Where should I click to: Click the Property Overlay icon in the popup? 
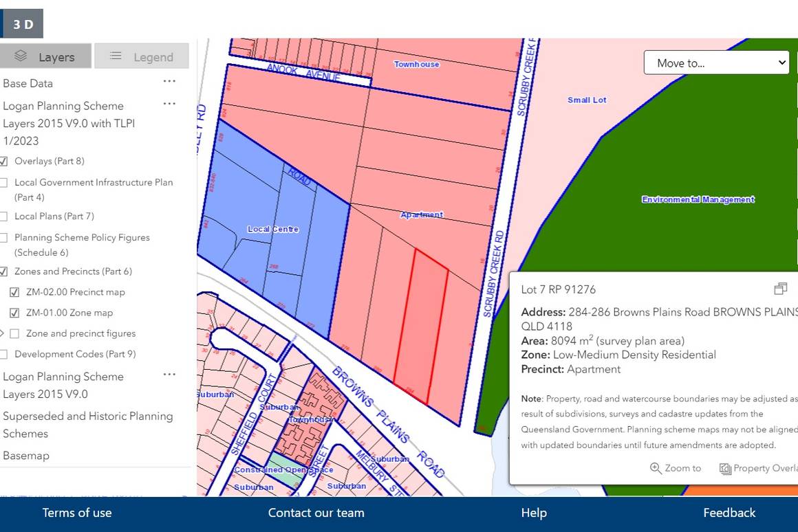(725, 469)
